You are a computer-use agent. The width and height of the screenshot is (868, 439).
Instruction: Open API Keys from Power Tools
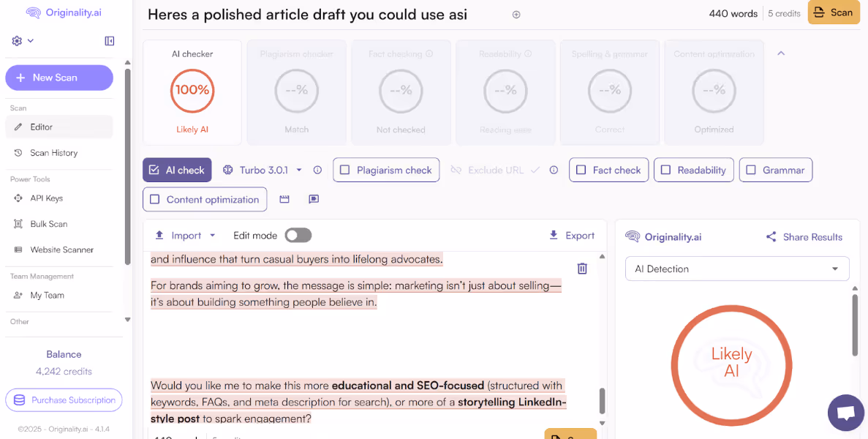point(45,198)
